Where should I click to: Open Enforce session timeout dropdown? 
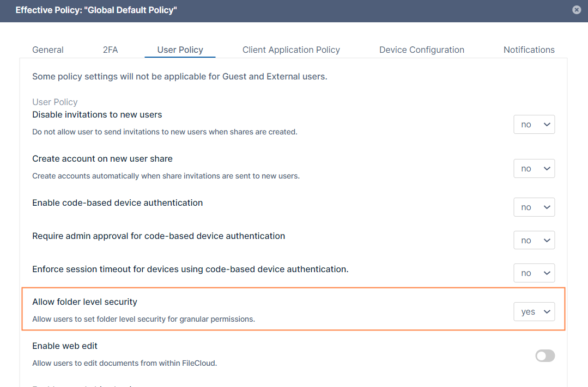(x=534, y=273)
